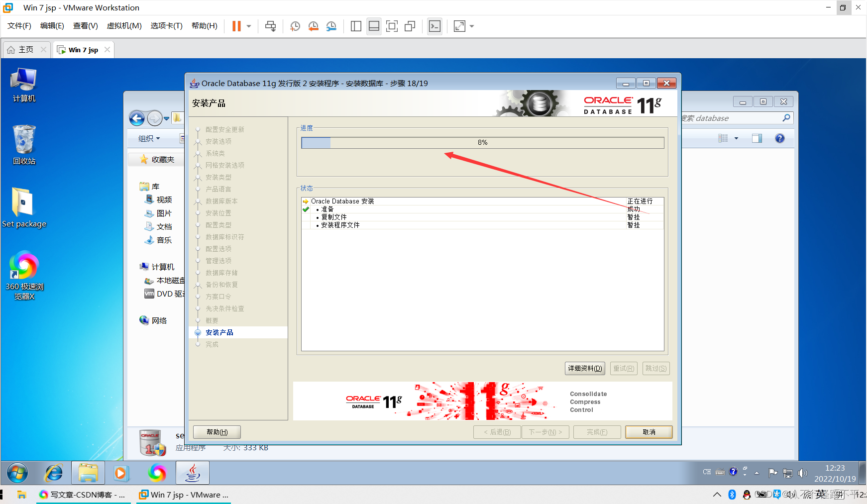Send Ctrl+Alt+Del to the virtual machine
The height and width of the screenshot is (504, 867).
tap(270, 26)
